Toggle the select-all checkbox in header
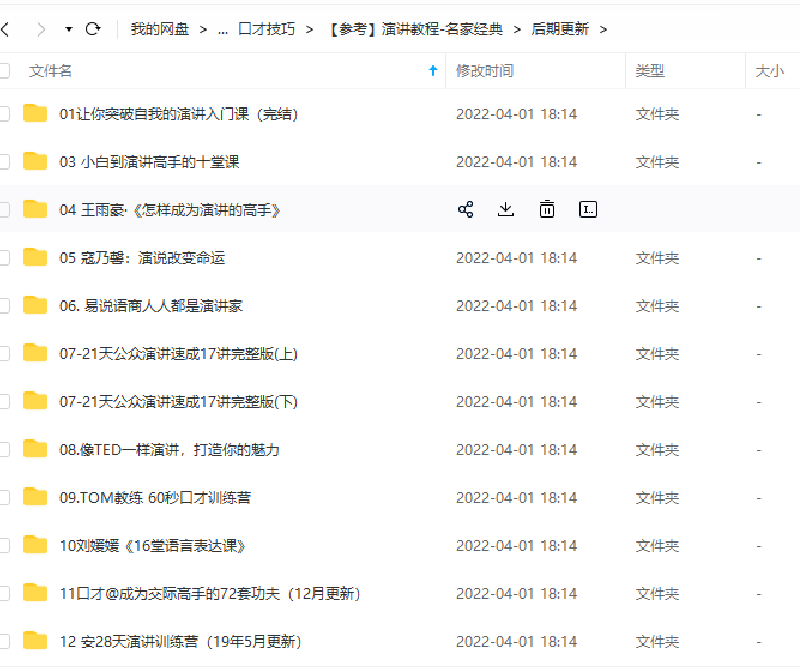 (x=4, y=71)
